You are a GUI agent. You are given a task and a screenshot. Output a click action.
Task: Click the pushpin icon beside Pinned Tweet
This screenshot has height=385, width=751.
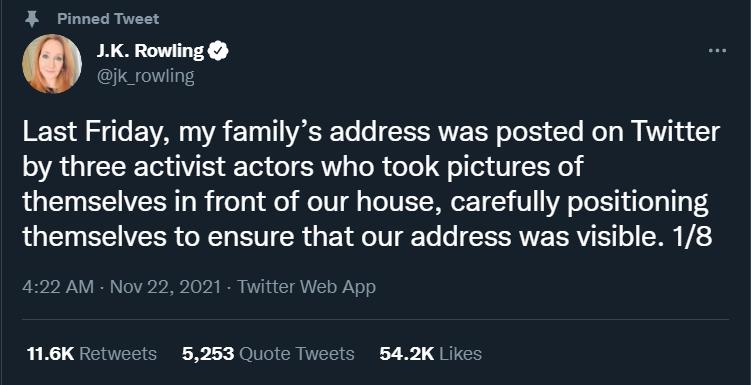pos(32,19)
